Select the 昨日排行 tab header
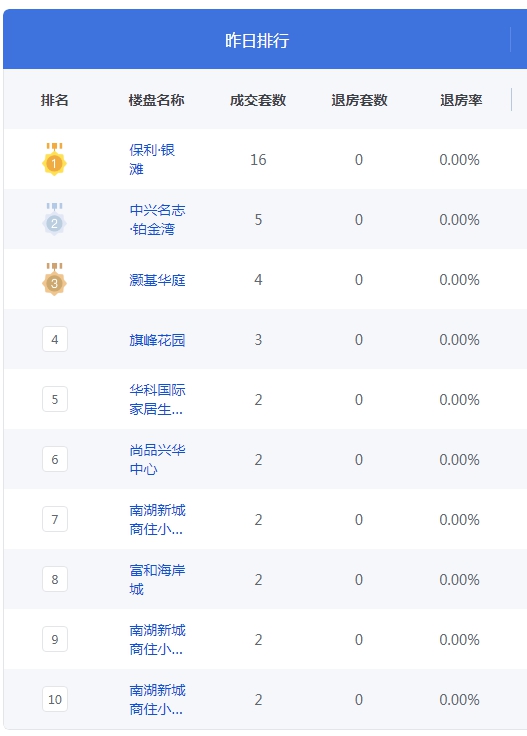This screenshot has width=527, height=736. [257, 40]
